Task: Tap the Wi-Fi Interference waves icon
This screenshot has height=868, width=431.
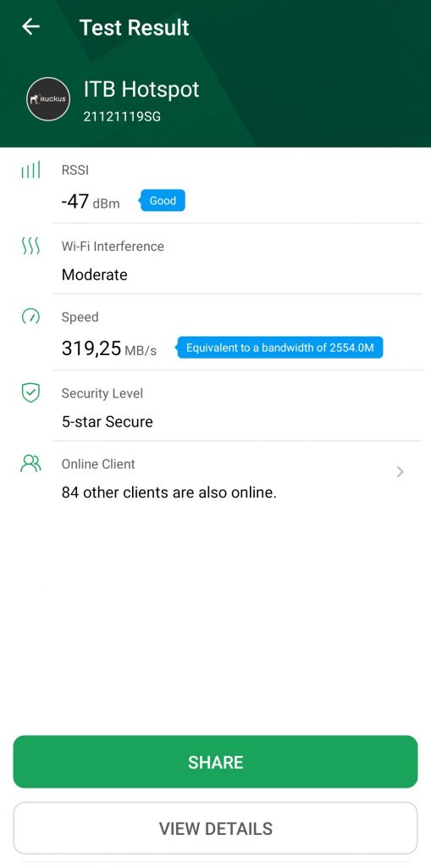Action: (30, 247)
